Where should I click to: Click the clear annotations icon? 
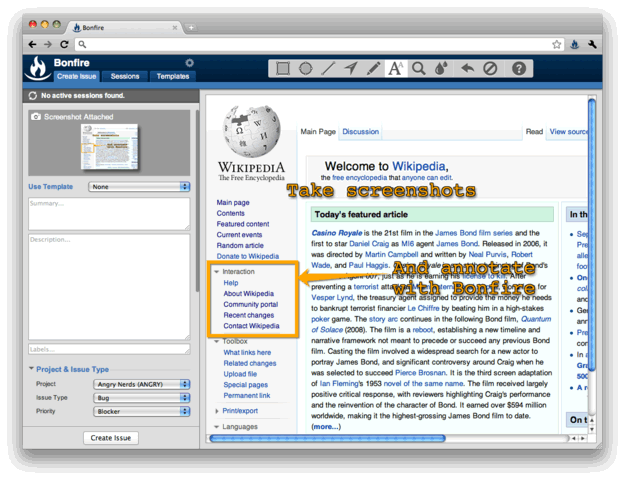coord(490,69)
